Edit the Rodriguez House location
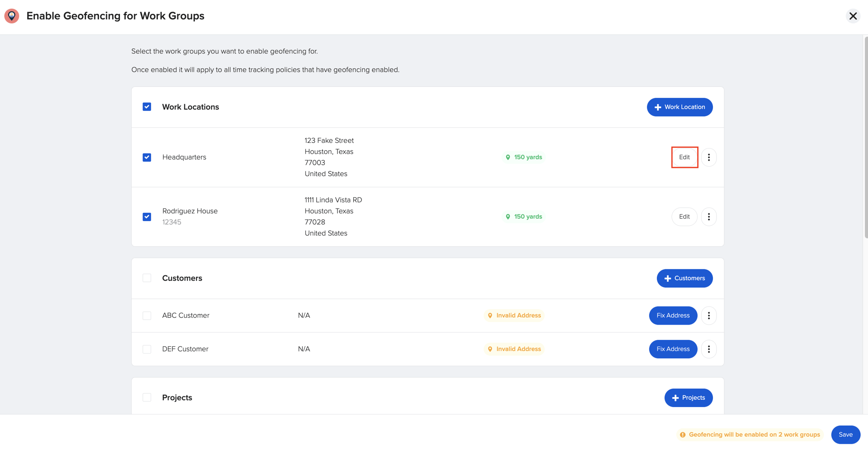 (684, 217)
